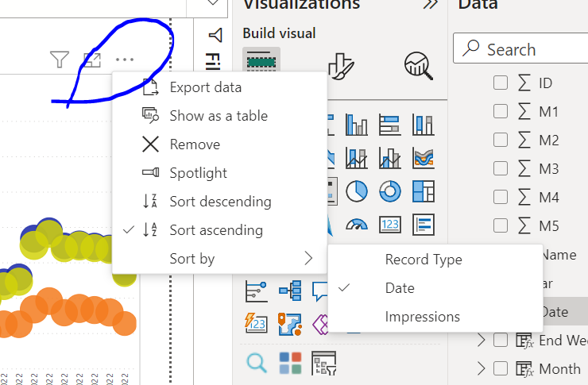This screenshot has width=588, height=385.
Task: Click the Focus mode icon
Action: click(92, 60)
